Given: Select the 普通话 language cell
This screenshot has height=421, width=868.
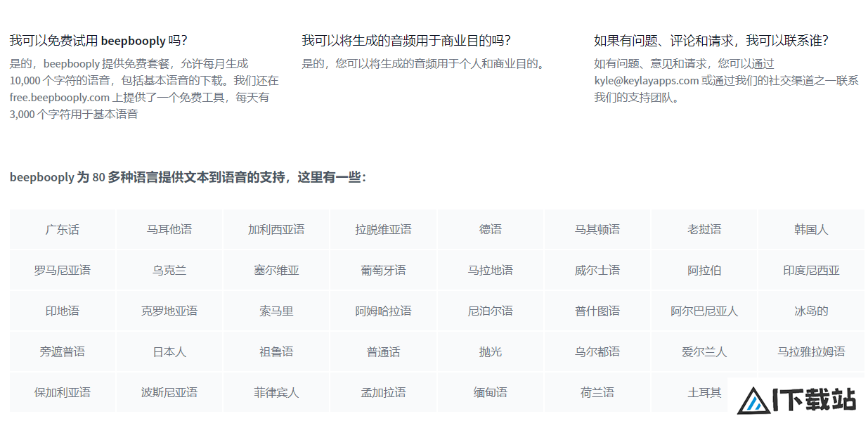Looking at the screenshot, I should [x=384, y=351].
